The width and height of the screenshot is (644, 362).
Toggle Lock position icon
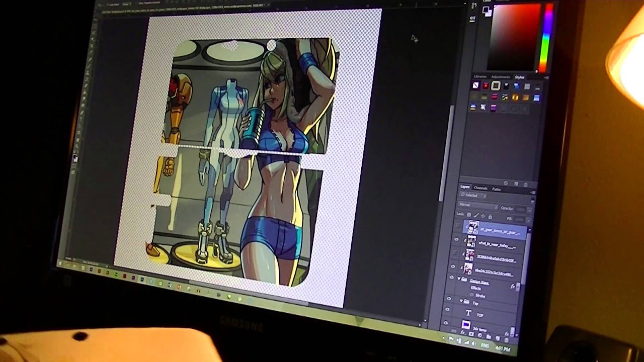click(x=483, y=216)
